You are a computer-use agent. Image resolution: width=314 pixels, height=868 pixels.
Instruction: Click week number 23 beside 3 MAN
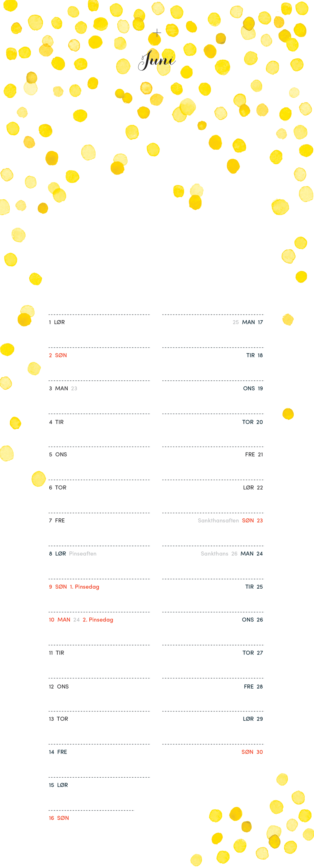pyautogui.click(x=74, y=388)
